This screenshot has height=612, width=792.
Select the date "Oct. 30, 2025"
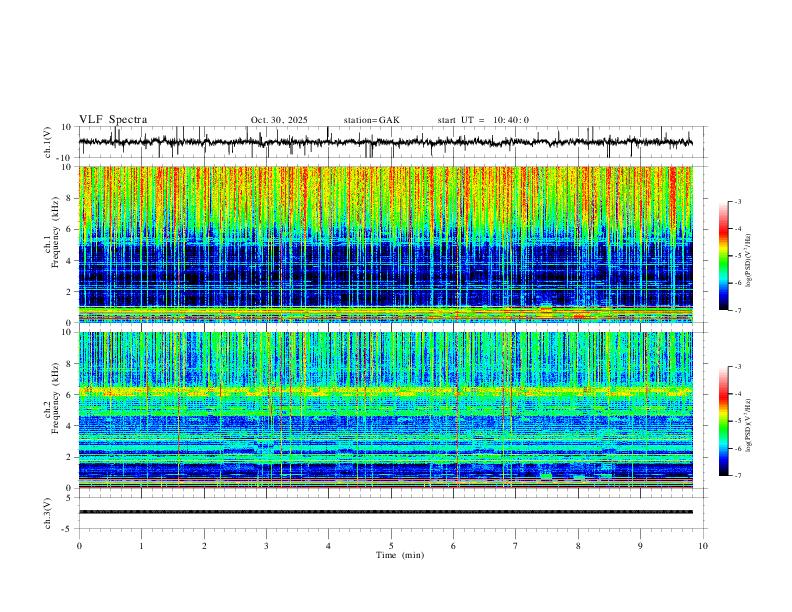(x=279, y=120)
